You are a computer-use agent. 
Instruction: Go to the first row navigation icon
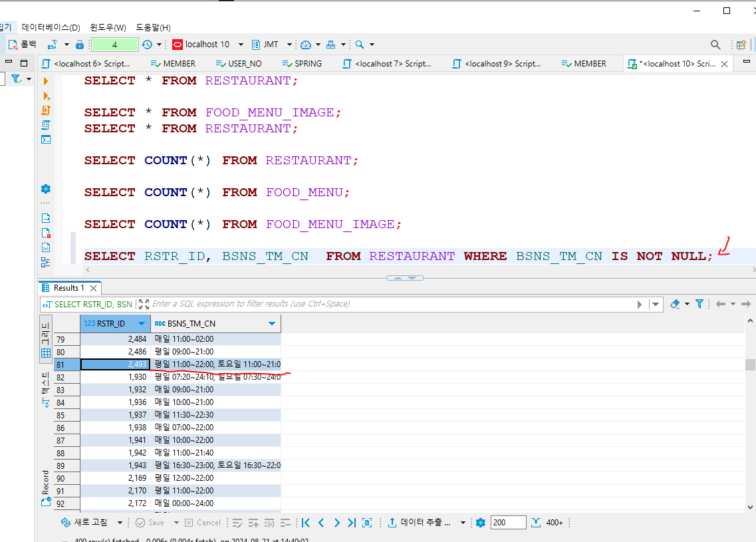(306, 523)
